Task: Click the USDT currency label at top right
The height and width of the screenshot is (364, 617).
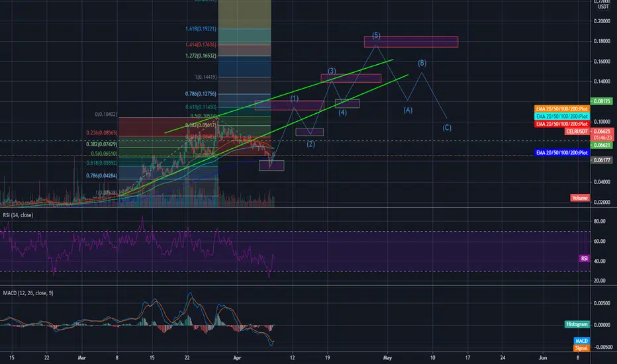Action: coord(603,7)
